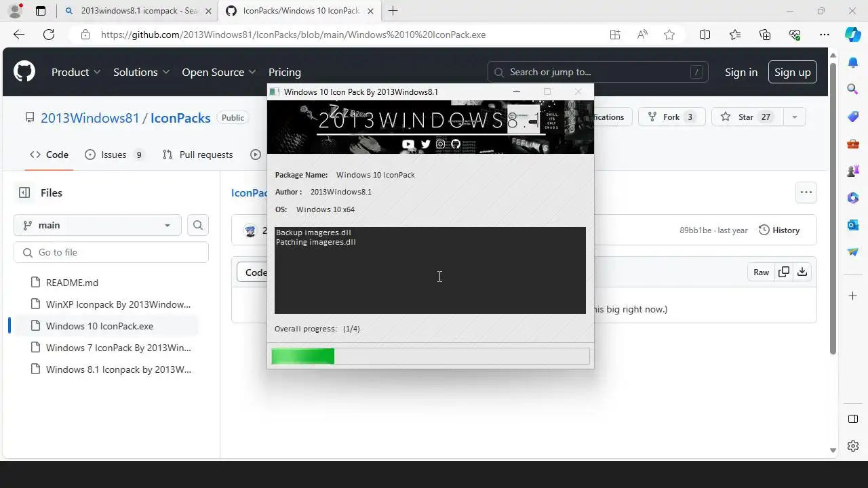
Task: Star the IconPacks repository
Action: pyautogui.click(x=746, y=117)
